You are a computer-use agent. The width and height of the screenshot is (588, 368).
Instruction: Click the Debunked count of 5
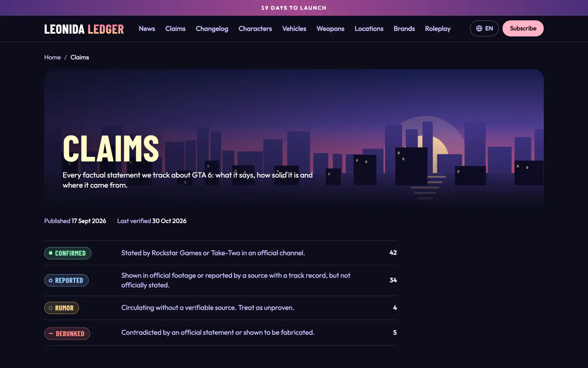[395, 332]
